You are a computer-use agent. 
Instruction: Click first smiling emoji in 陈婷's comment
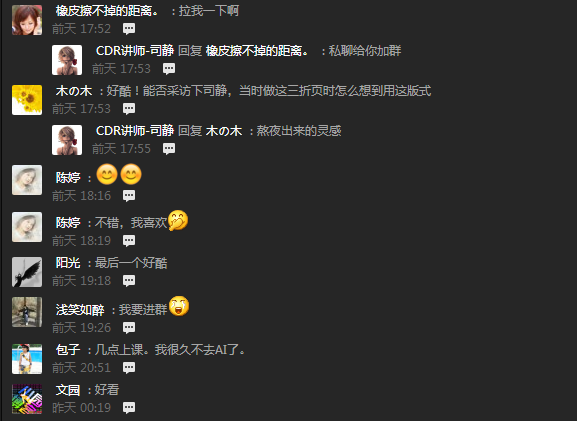pyautogui.click(x=107, y=174)
